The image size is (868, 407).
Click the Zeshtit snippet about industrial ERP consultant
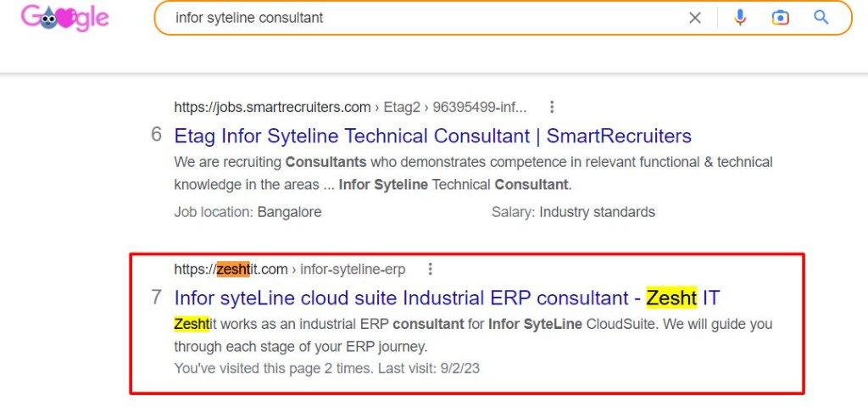(x=473, y=336)
